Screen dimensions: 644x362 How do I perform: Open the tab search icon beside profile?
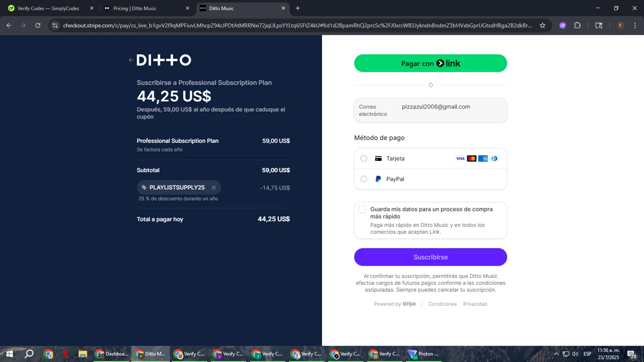click(599, 25)
